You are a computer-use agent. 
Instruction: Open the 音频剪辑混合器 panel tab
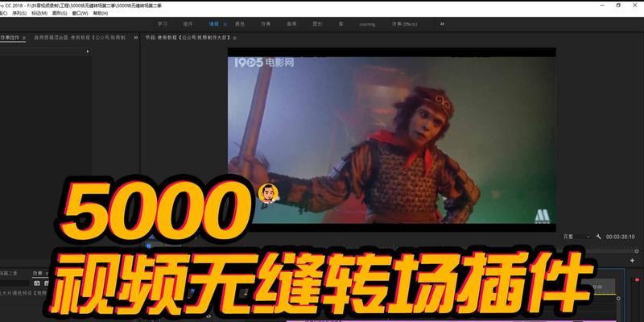click(x=81, y=37)
